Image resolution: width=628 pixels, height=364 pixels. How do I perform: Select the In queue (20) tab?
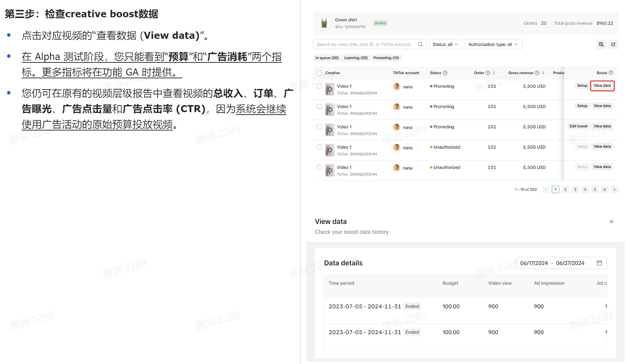click(327, 58)
